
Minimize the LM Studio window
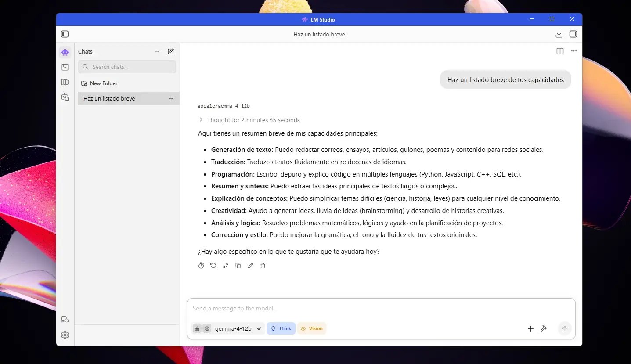point(532,19)
